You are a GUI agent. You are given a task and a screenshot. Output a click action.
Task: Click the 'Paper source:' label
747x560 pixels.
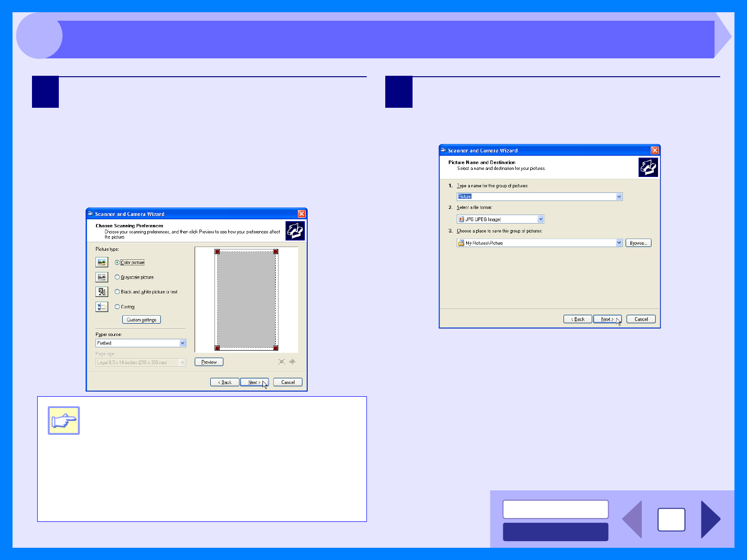tap(109, 335)
